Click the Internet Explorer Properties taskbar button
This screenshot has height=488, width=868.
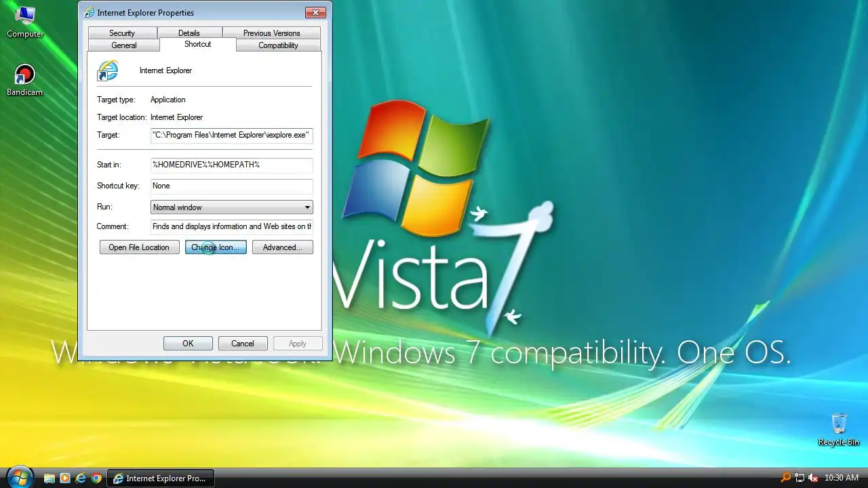[161, 478]
